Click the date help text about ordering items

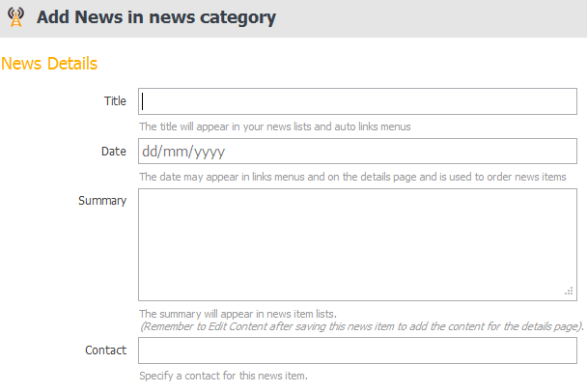click(x=352, y=177)
